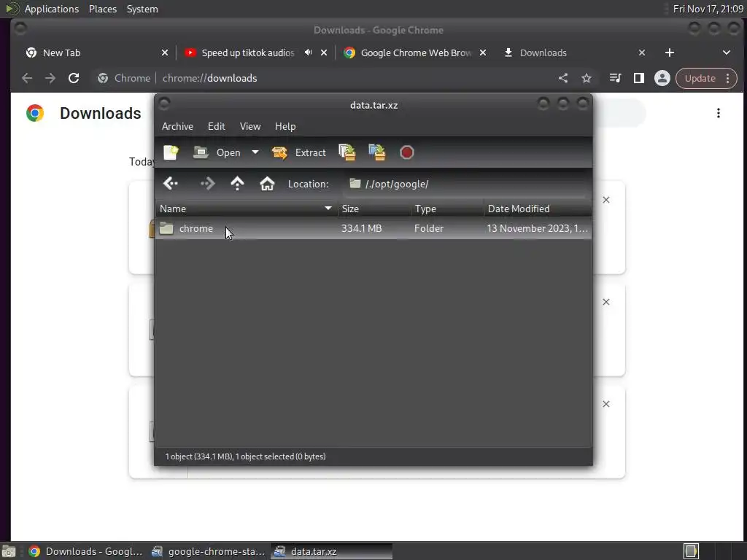Open the Archive menu
This screenshot has width=747, height=560.
tap(177, 126)
